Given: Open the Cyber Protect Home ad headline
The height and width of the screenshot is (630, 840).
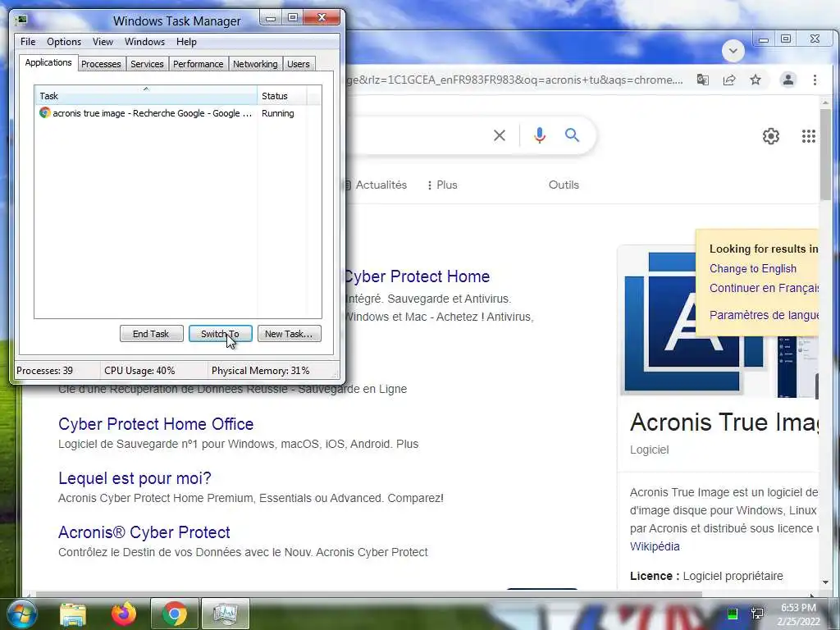Looking at the screenshot, I should (418, 276).
